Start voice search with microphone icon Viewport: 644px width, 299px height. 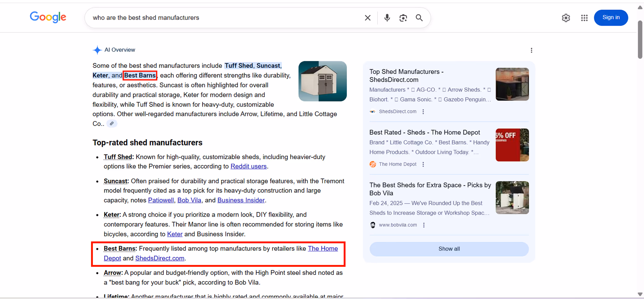click(x=387, y=18)
